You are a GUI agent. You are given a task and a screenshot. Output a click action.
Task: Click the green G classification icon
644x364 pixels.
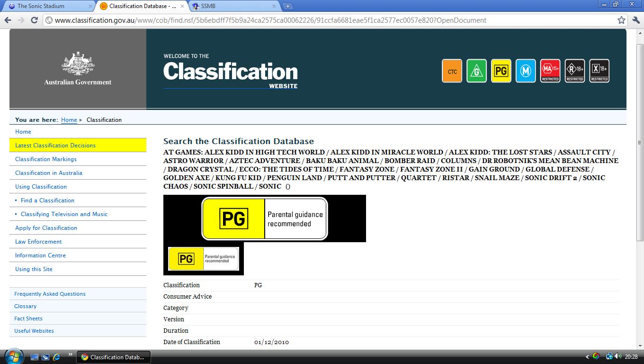476,71
